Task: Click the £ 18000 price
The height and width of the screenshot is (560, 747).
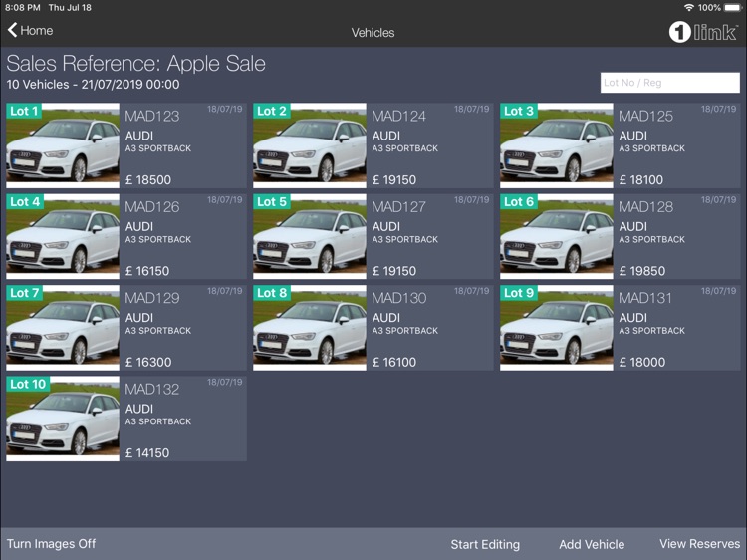Action: 642,362
